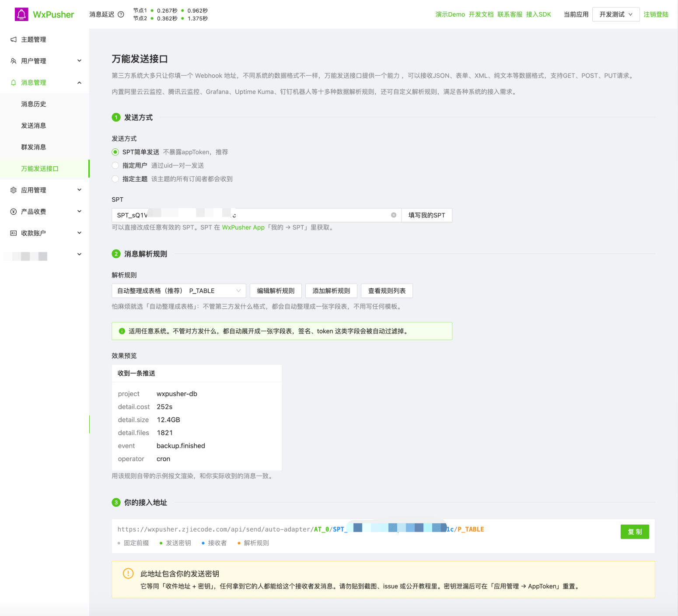Click the WxPusher bell logo icon
678x616 pixels.
click(21, 14)
